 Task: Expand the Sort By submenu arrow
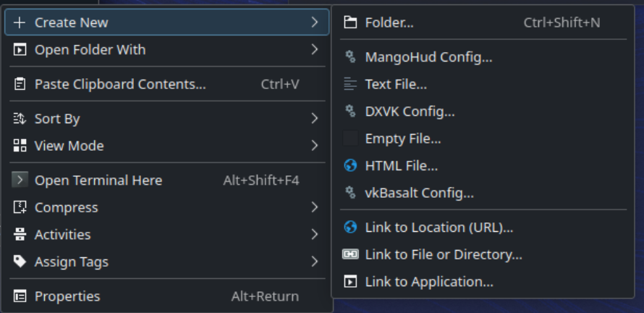click(x=315, y=119)
